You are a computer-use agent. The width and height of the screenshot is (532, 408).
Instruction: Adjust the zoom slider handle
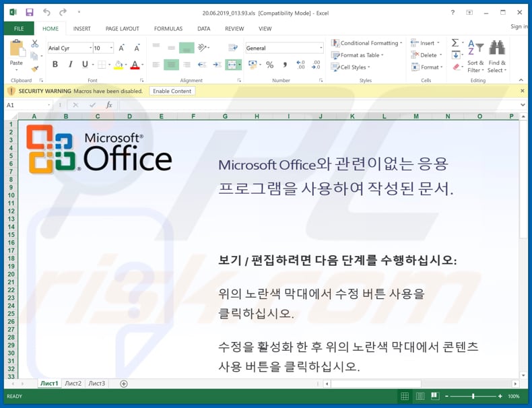(x=473, y=396)
